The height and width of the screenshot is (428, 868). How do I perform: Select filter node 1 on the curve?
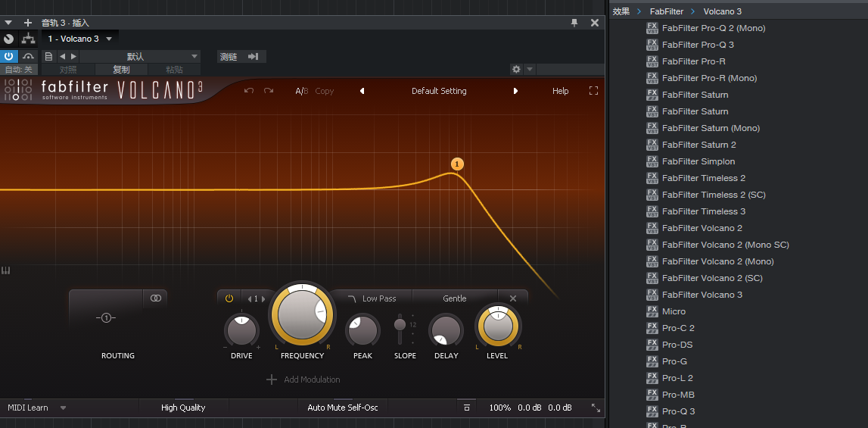(456, 164)
